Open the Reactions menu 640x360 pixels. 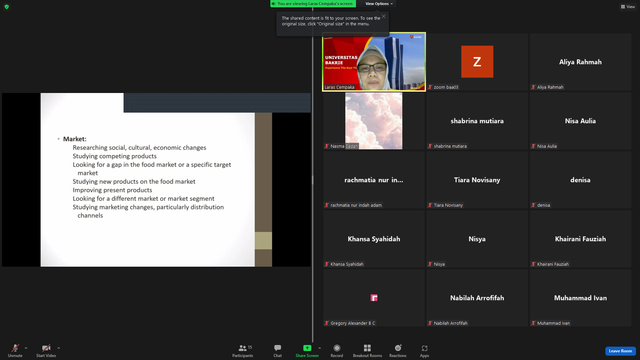pyautogui.click(x=398, y=350)
